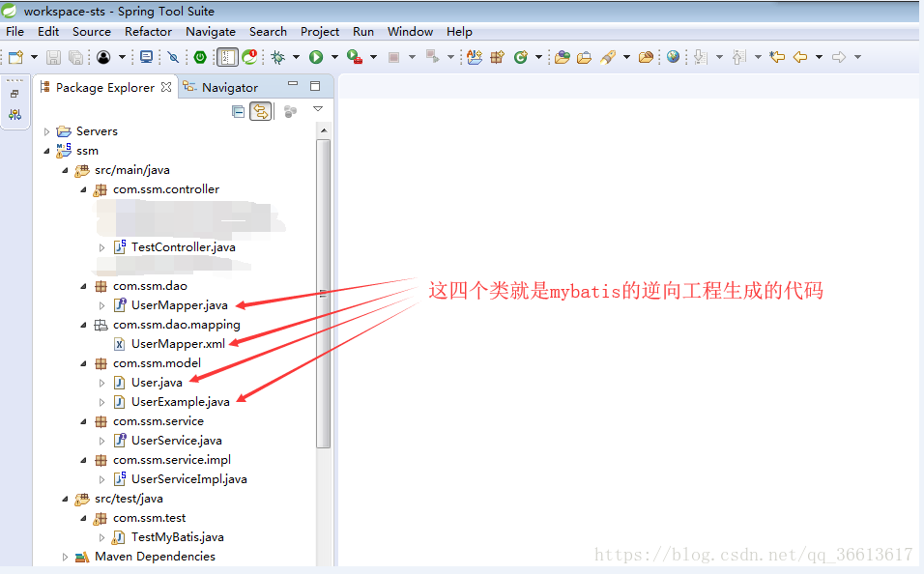Viewport: 924px width, 574px height.
Task: Click the black user profile icon
Action: click(x=103, y=57)
